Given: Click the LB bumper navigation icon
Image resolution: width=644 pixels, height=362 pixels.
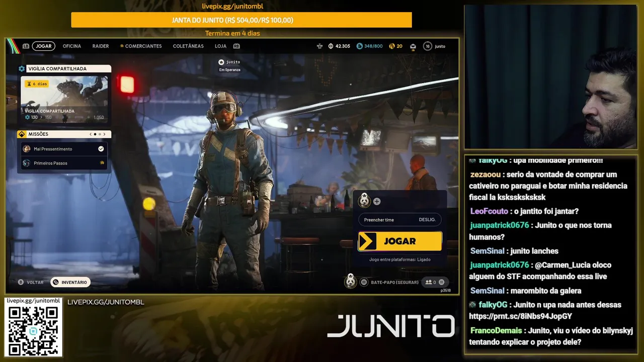Looking at the screenshot, I should coord(26,46).
